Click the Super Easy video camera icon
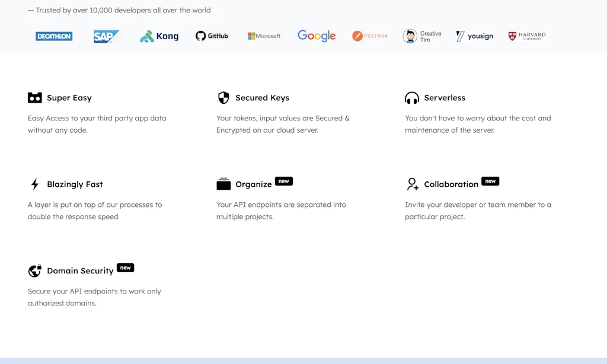 (35, 97)
